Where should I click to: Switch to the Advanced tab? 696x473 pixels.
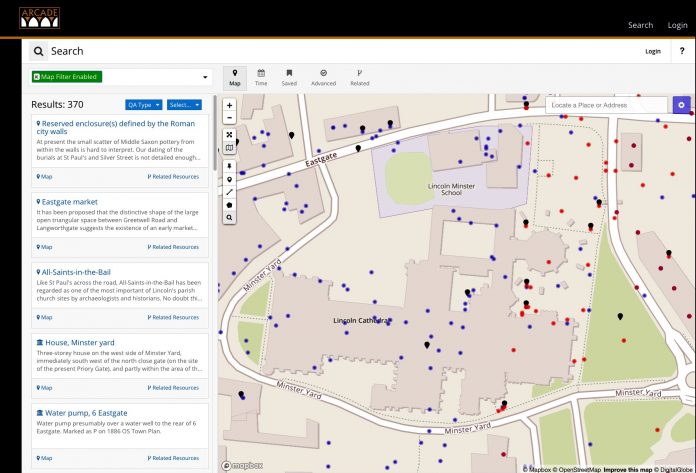coord(323,78)
